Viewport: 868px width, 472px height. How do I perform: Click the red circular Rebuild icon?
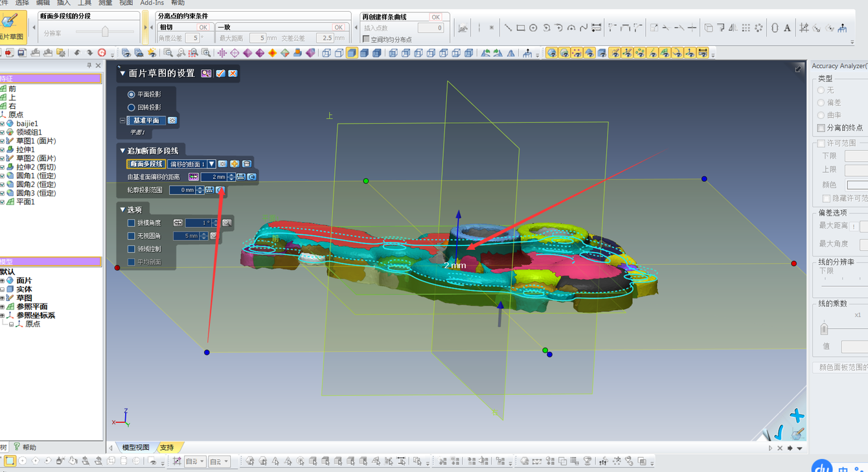102,53
